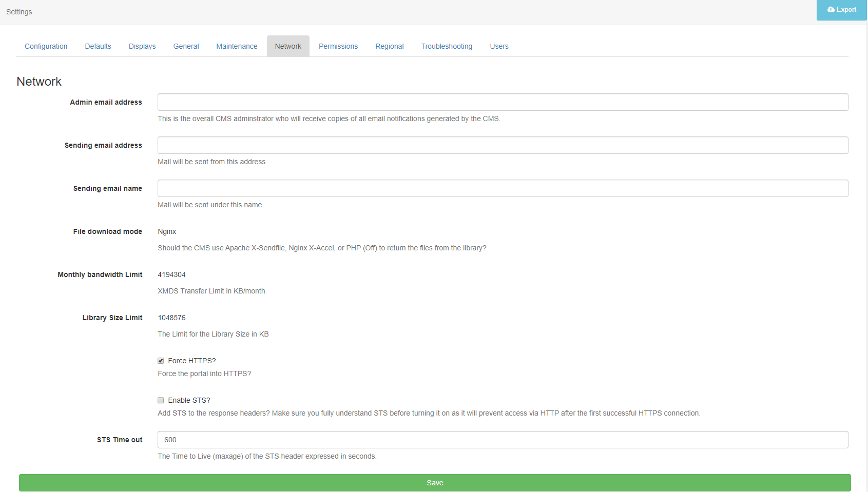This screenshot has height=492, width=868.
Task: Click the Admin email address field
Action: click(x=503, y=102)
